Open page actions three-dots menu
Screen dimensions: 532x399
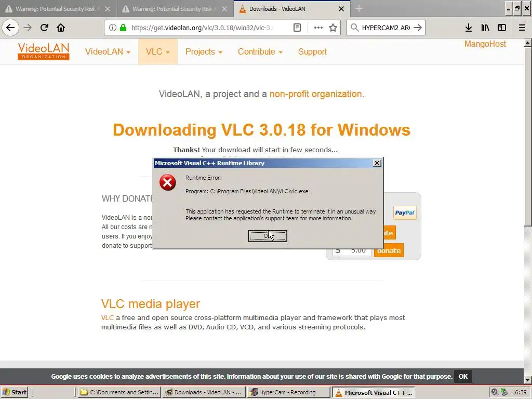tap(318, 28)
